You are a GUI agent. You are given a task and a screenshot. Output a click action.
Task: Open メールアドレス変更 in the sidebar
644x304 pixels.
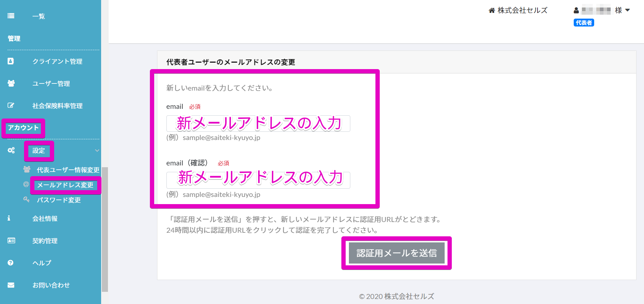tap(65, 185)
